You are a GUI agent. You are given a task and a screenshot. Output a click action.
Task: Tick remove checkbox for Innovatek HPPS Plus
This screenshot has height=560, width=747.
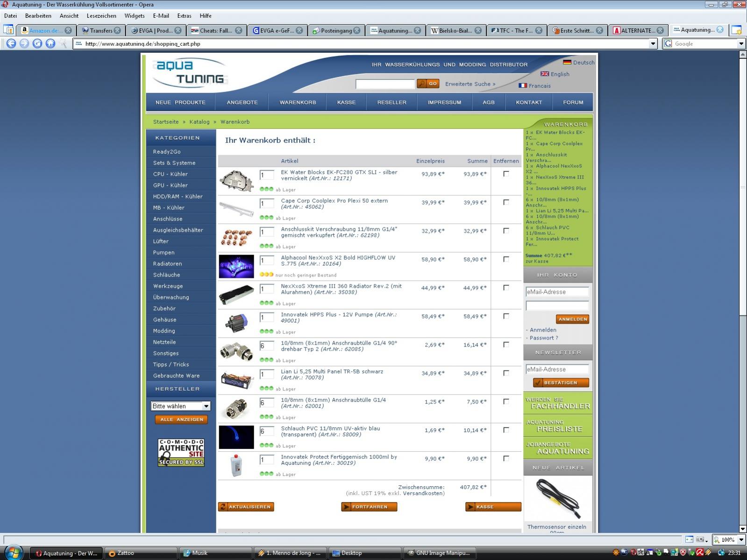point(506,316)
